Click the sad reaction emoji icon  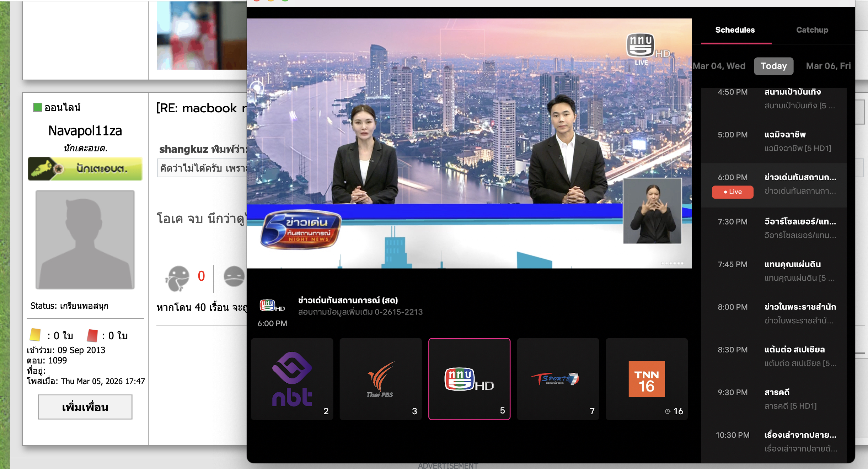click(x=234, y=276)
